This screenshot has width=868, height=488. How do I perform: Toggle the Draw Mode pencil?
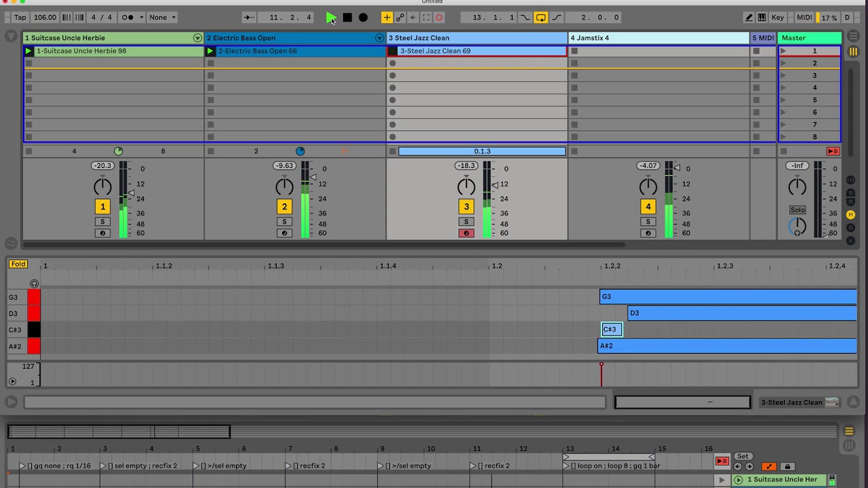(749, 18)
